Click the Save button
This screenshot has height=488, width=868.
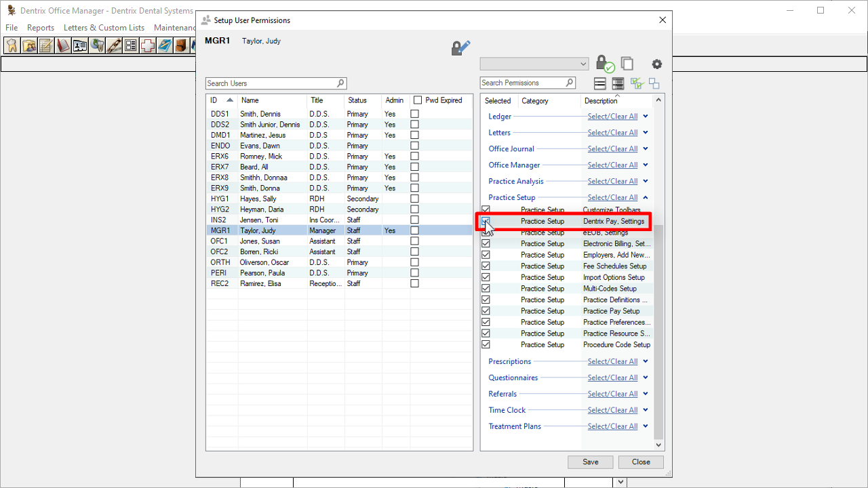[x=590, y=462]
